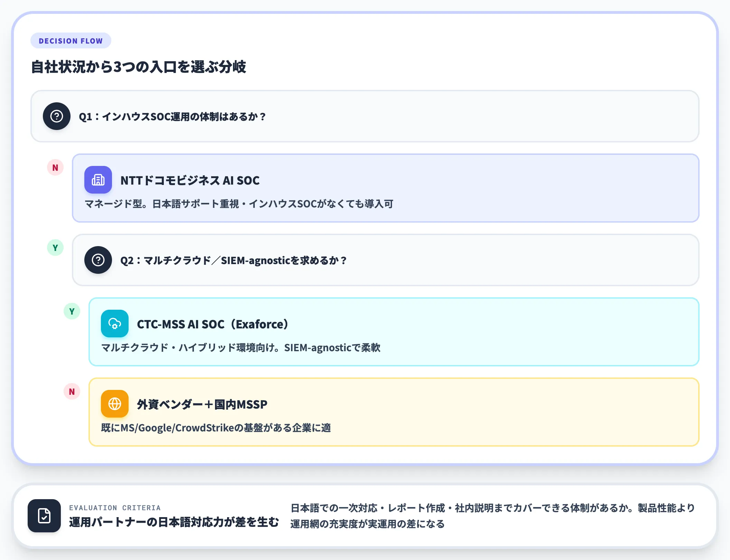Click the マネージド型。日本語サポート重視 description

click(x=239, y=204)
